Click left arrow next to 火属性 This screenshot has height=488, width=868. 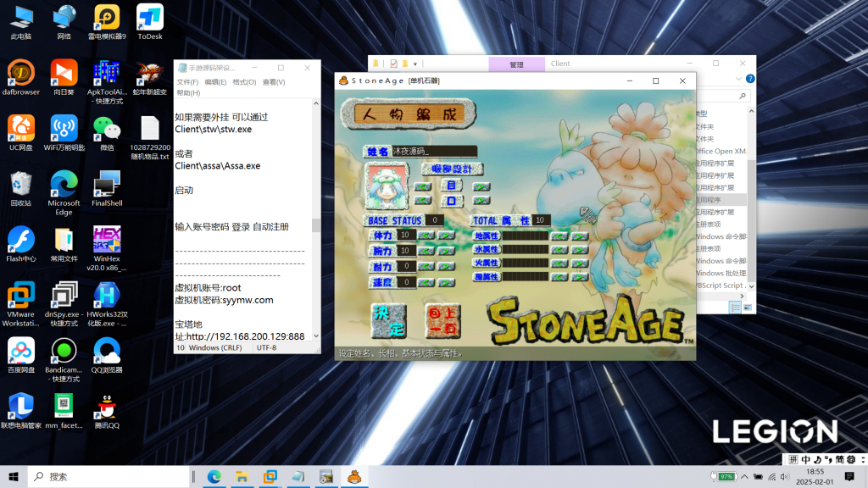[x=559, y=263]
